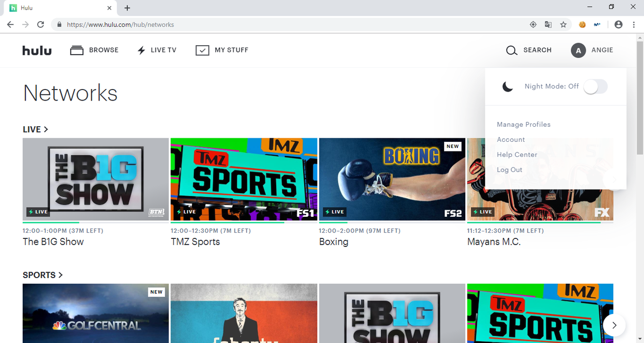Open Account from profile menu
The image size is (644, 343).
(511, 139)
